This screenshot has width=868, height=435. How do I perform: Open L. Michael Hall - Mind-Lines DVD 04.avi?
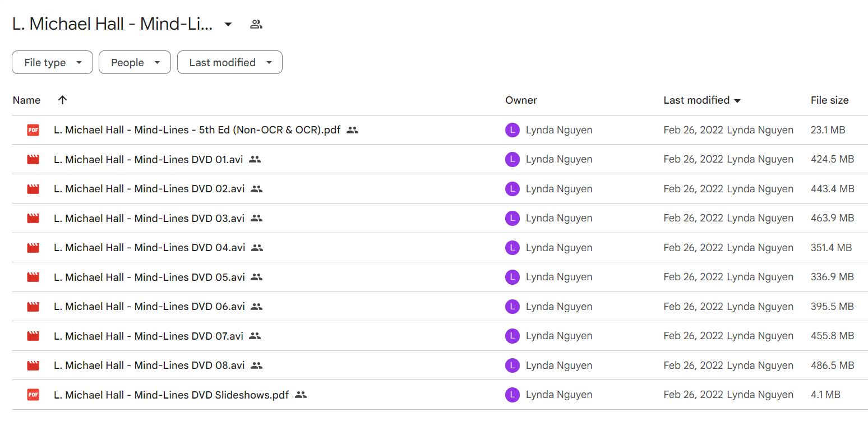click(x=150, y=248)
